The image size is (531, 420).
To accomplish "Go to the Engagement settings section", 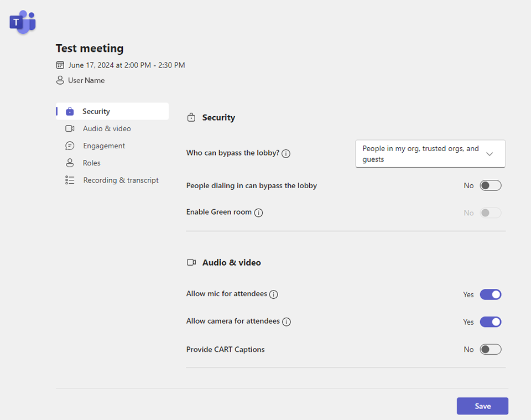I will click(x=104, y=146).
